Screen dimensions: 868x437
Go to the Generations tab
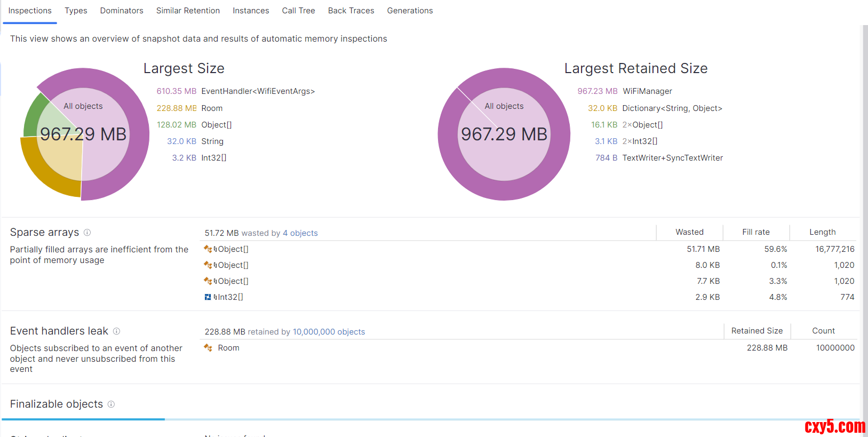click(410, 11)
